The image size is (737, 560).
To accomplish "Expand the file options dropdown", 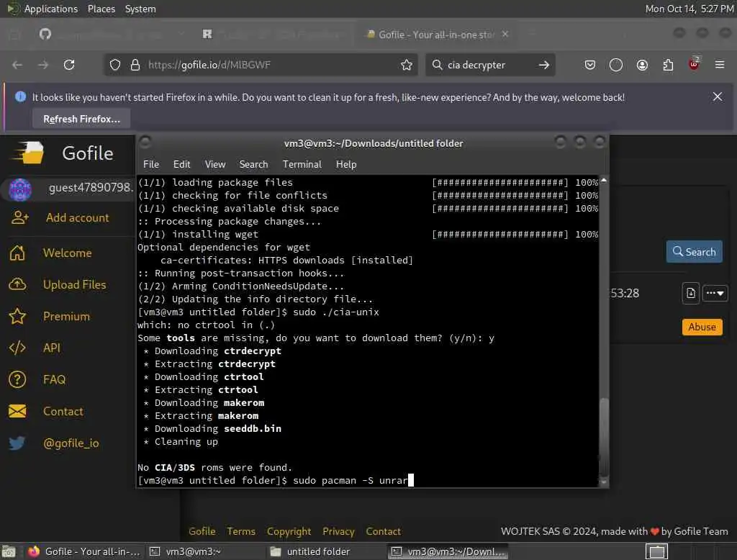I will [715, 294].
